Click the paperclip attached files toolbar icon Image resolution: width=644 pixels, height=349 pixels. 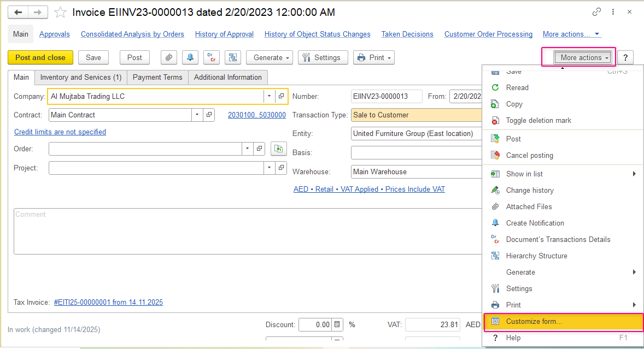tap(169, 58)
